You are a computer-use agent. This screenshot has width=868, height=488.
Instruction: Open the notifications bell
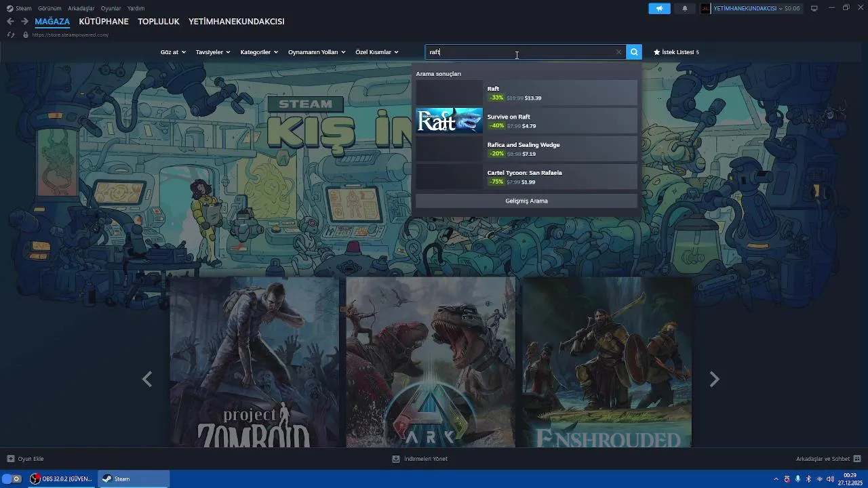pos(684,8)
